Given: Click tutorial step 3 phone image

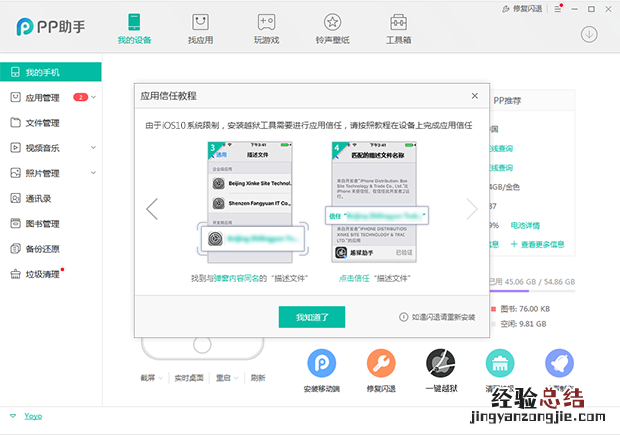Looking at the screenshot, I should 250,202.
